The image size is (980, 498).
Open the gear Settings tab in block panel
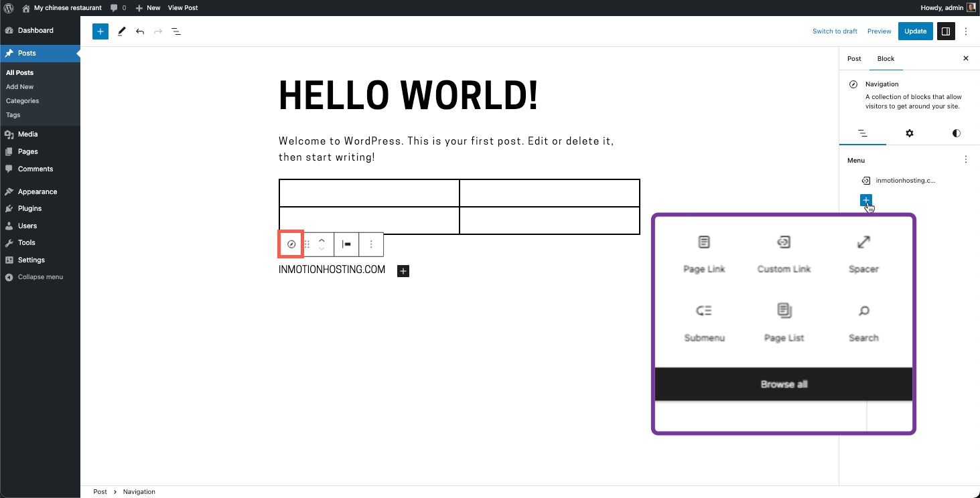point(910,133)
